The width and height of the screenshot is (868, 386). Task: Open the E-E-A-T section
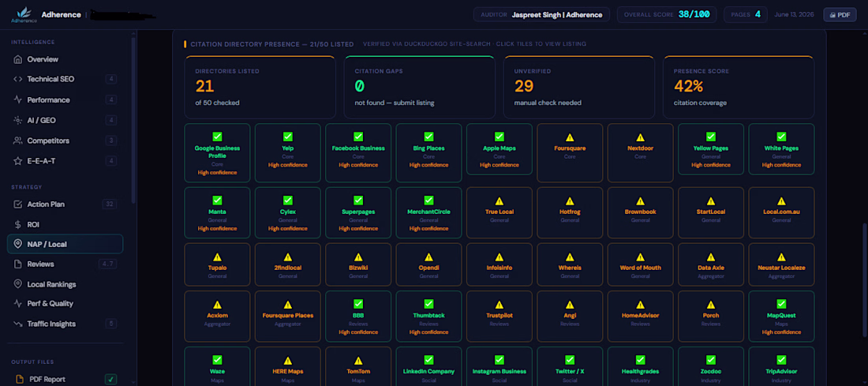[x=65, y=161]
